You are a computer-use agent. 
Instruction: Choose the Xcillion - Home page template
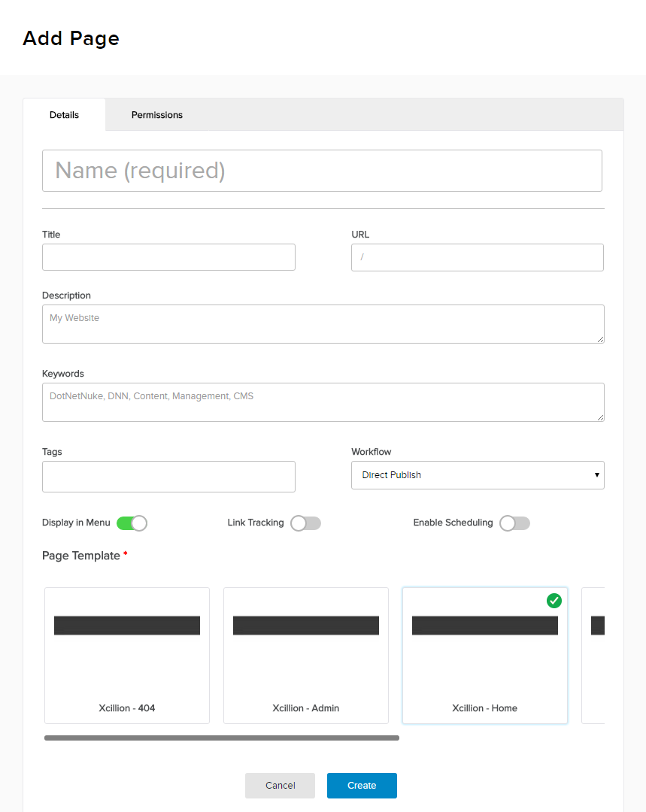tap(485, 655)
